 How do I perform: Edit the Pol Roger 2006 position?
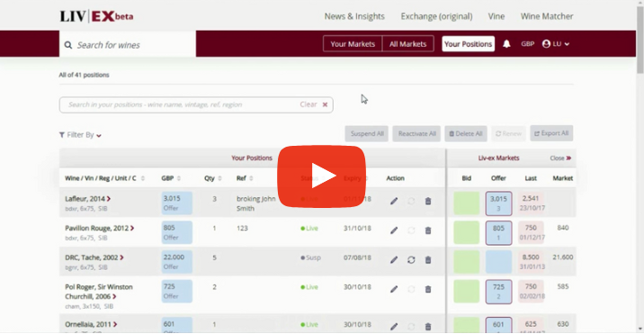[x=394, y=289]
